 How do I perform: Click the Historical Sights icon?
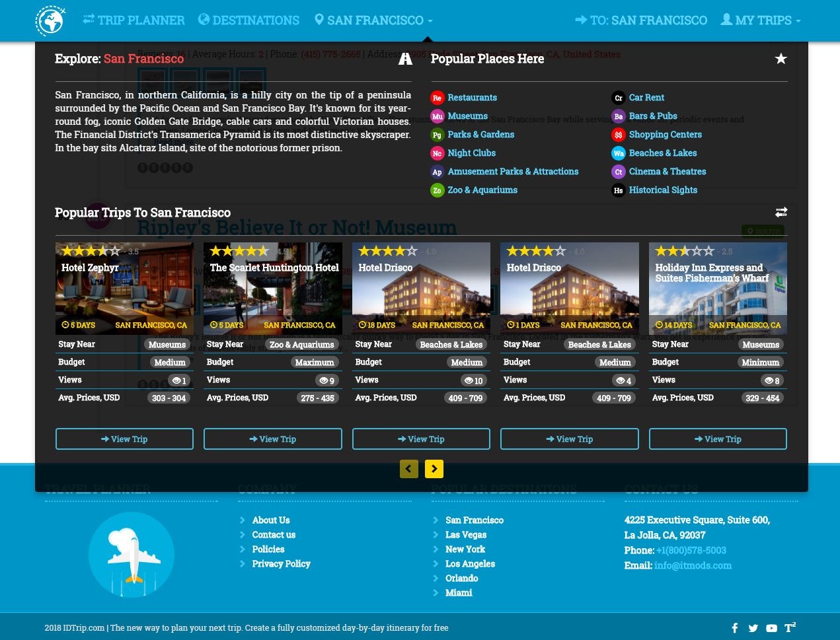click(x=618, y=190)
